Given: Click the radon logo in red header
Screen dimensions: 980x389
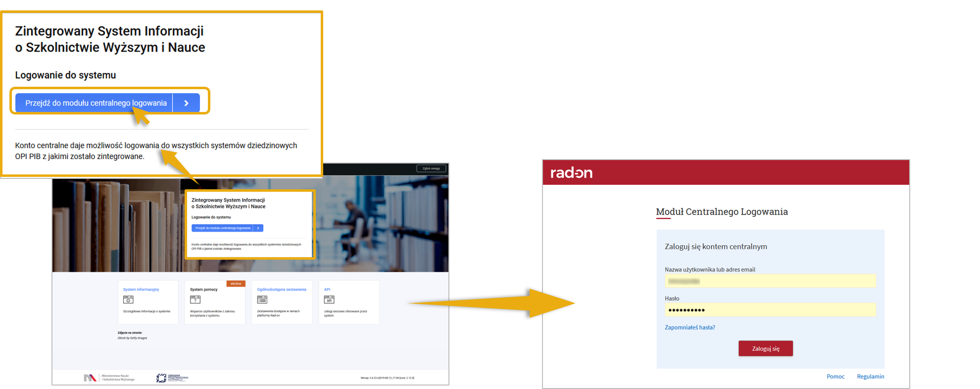Looking at the screenshot, I should point(571,173).
